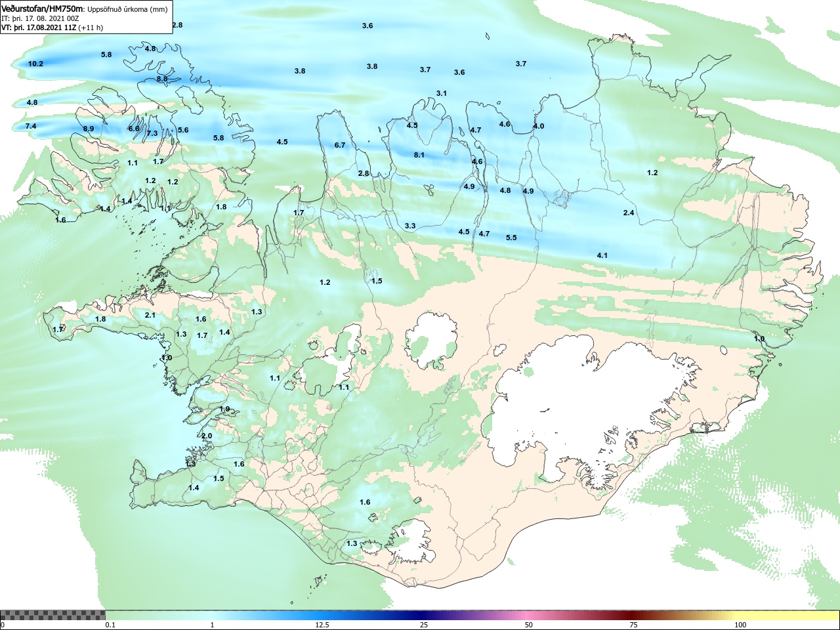This screenshot has width=840, height=630.
Task: Select the 12.5 label on color scale
Action: click(x=322, y=625)
